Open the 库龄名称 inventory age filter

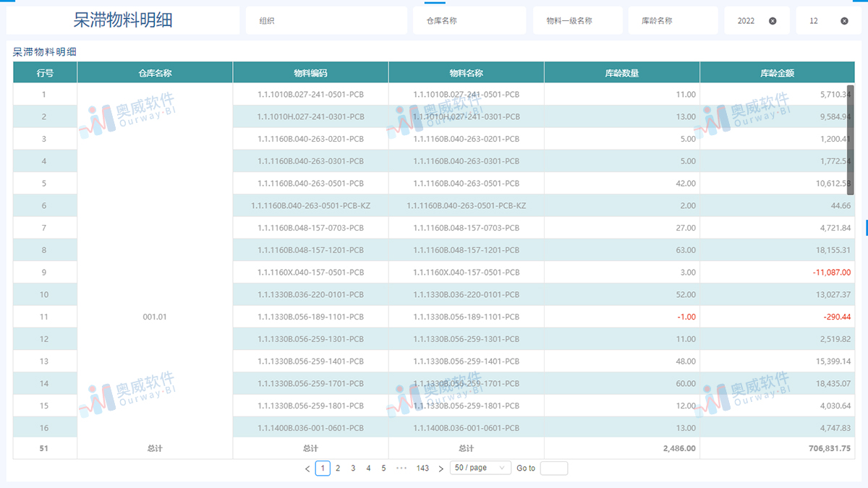tap(672, 20)
